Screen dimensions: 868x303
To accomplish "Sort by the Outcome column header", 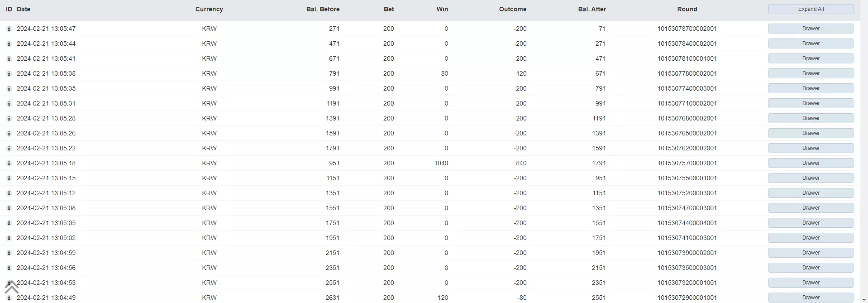I will click(x=512, y=9).
